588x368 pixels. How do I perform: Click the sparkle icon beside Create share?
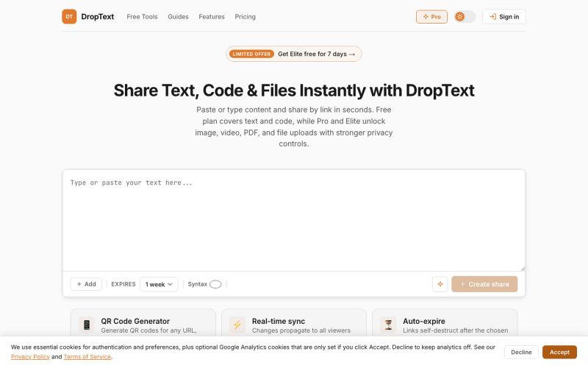pyautogui.click(x=440, y=284)
